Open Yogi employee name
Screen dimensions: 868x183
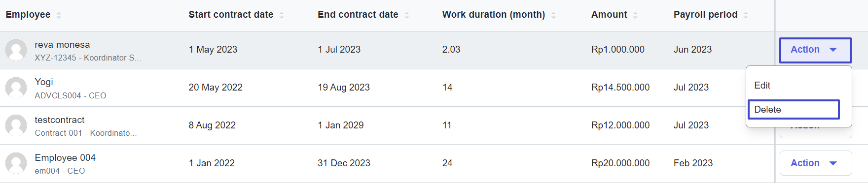(44, 82)
